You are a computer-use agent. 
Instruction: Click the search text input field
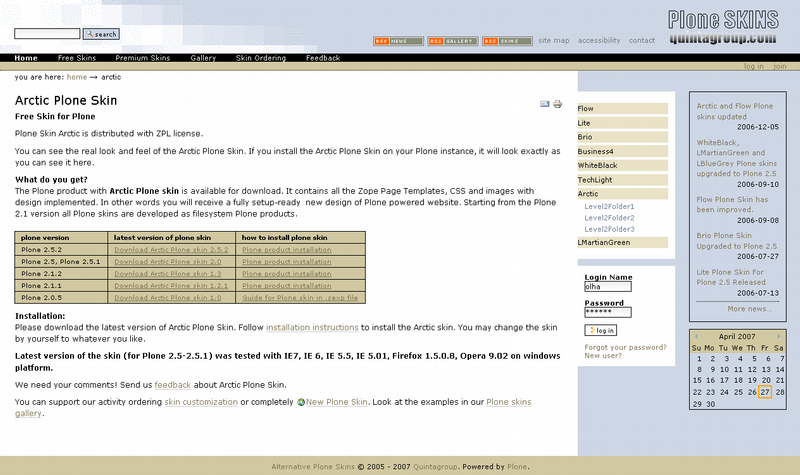coord(46,34)
